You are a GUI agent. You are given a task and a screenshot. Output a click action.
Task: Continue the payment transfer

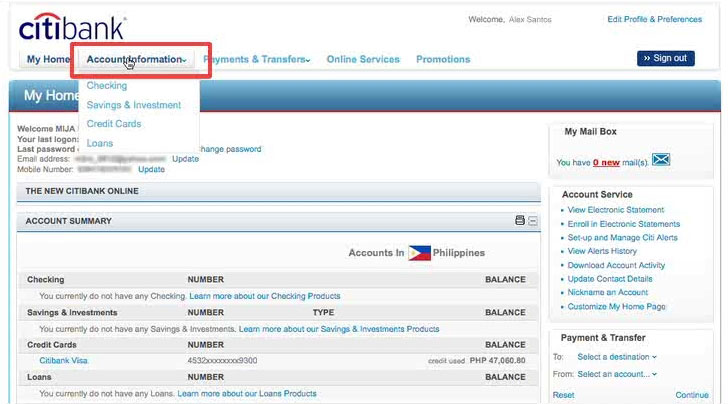click(692, 395)
